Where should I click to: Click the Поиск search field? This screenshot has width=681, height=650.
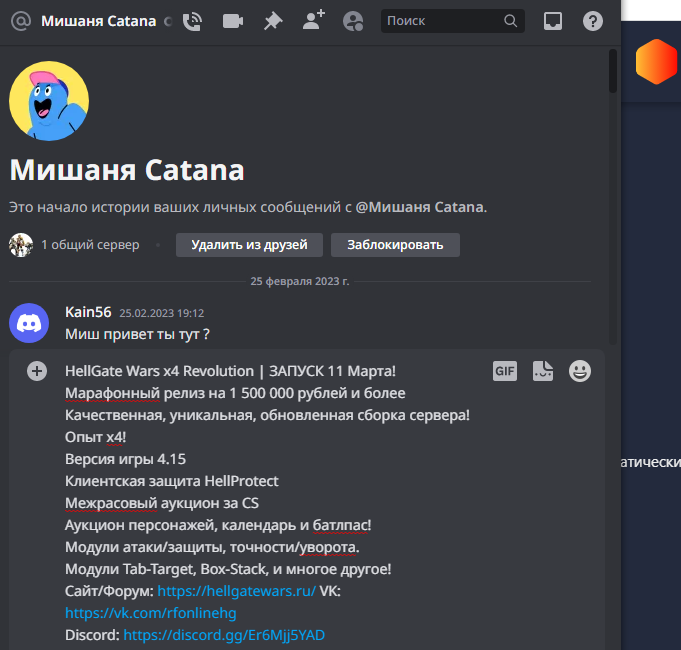453,21
